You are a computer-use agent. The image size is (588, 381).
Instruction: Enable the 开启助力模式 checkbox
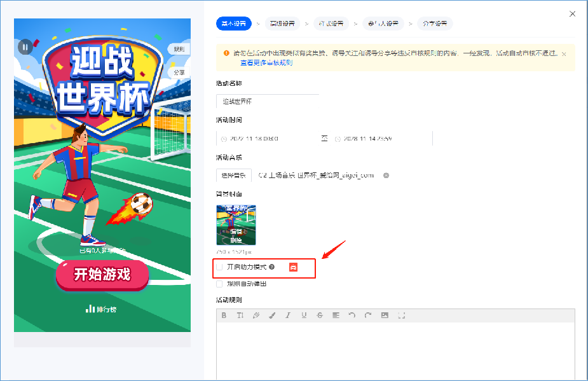219,267
